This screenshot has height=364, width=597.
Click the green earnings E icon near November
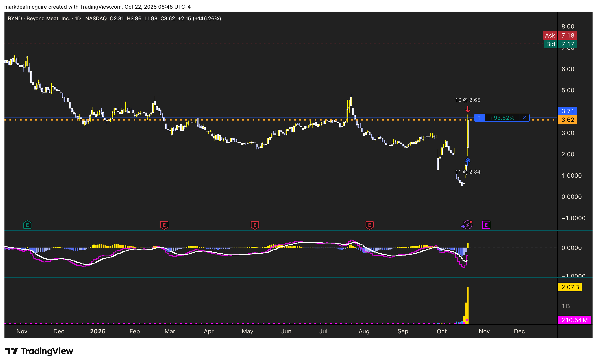coord(27,225)
